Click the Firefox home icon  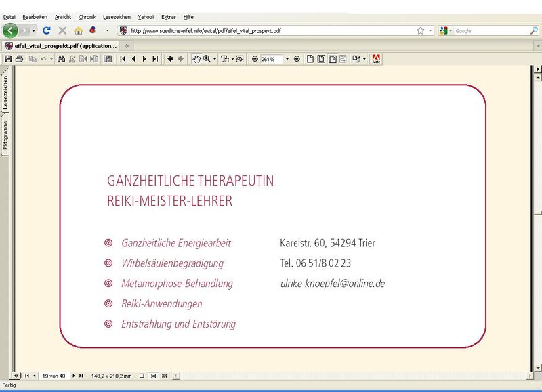[78, 30]
